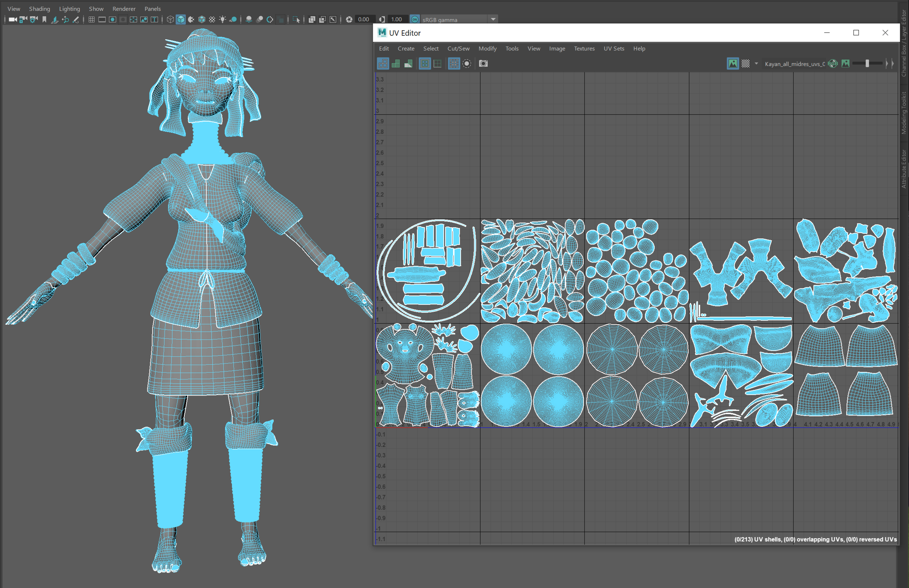Open the sRGB gamma view transform dropdown
Image resolution: width=909 pixels, height=588 pixels.
[493, 19]
